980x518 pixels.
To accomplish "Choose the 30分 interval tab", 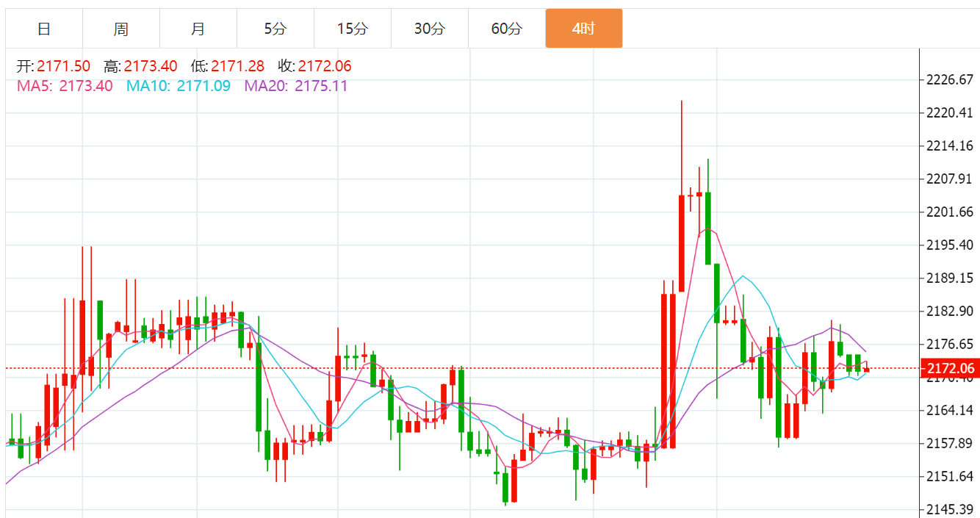I will click(430, 29).
